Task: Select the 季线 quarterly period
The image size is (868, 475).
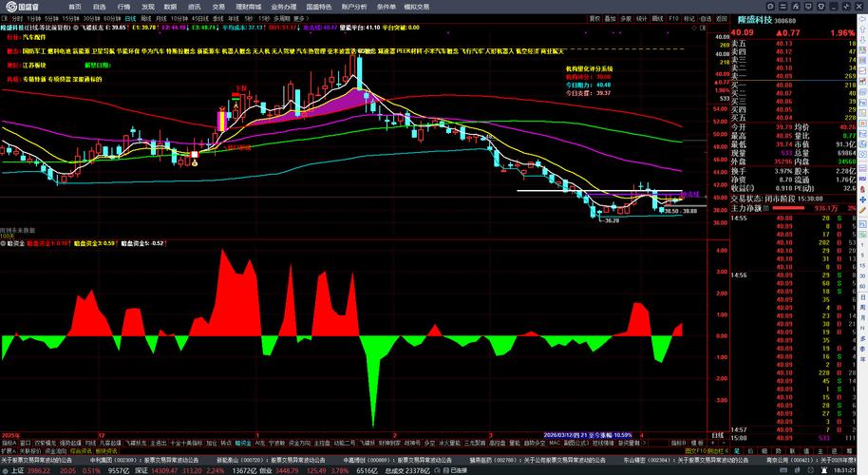Action: [217, 18]
